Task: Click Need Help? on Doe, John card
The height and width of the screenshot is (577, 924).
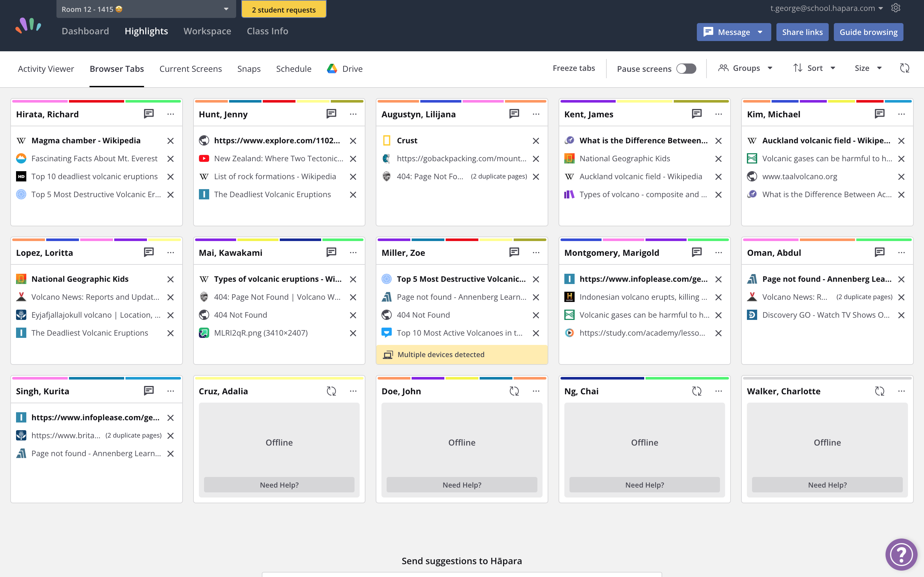Action: (x=462, y=485)
